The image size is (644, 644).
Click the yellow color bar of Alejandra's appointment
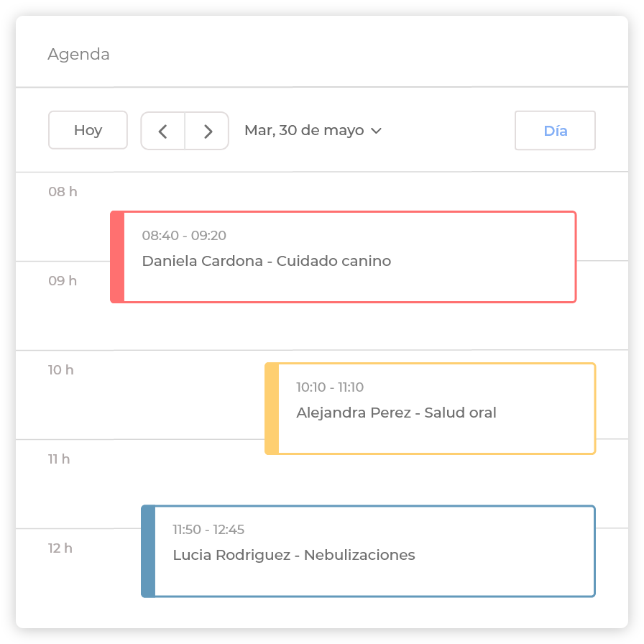[x=272, y=408]
